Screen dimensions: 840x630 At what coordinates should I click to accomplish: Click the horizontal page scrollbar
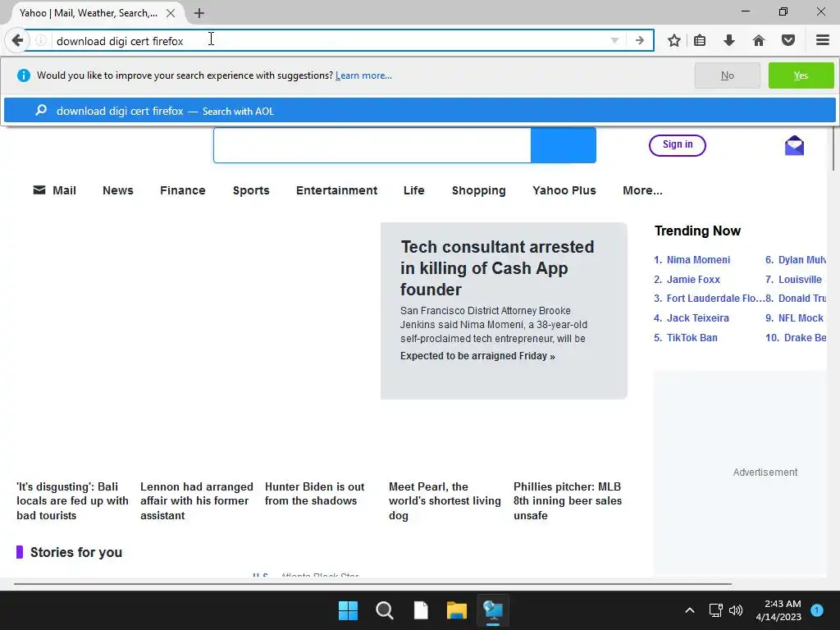click(x=372, y=583)
